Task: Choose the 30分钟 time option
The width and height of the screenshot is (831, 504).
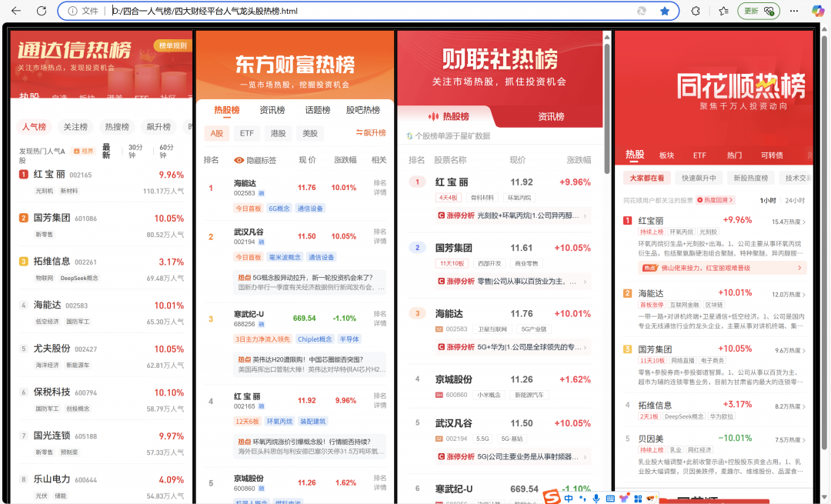Action: click(x=135, y=151)
